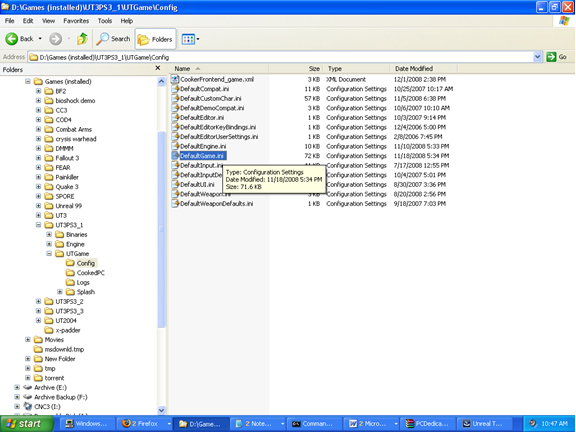Collapse the UTGame tree node
This screenshot has height=433, width=576.
tap(49, 253)
